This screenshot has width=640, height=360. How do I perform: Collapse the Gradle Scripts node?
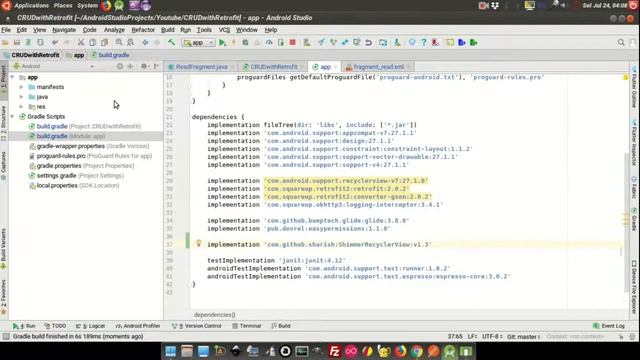[x=13, y=116]
